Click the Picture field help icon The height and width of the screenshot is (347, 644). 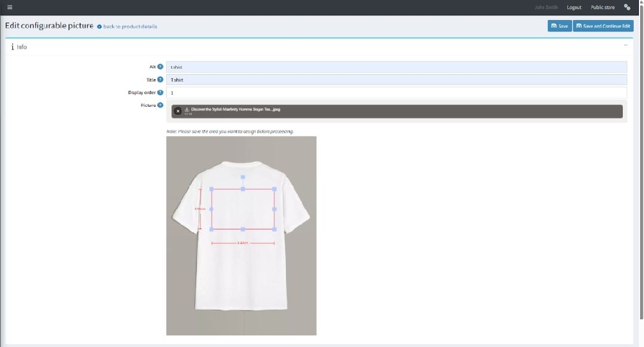coord(160,105)
